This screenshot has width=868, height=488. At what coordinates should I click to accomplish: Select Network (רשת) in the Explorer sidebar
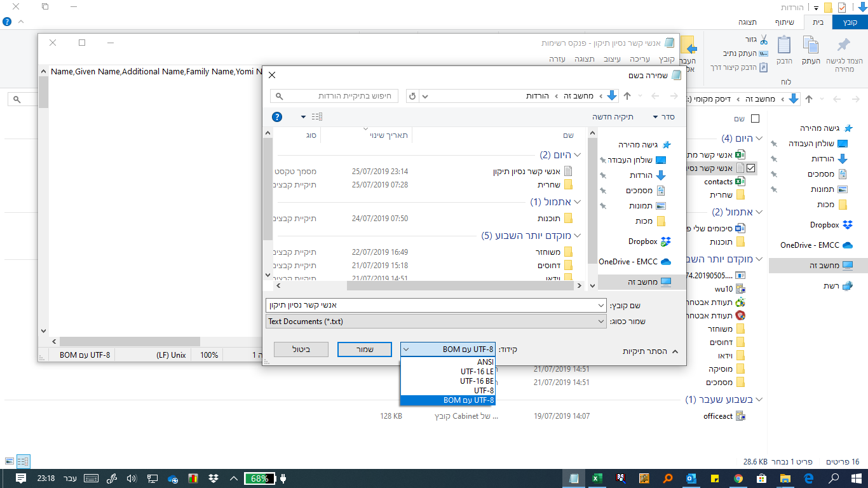(x=839, y=286)
